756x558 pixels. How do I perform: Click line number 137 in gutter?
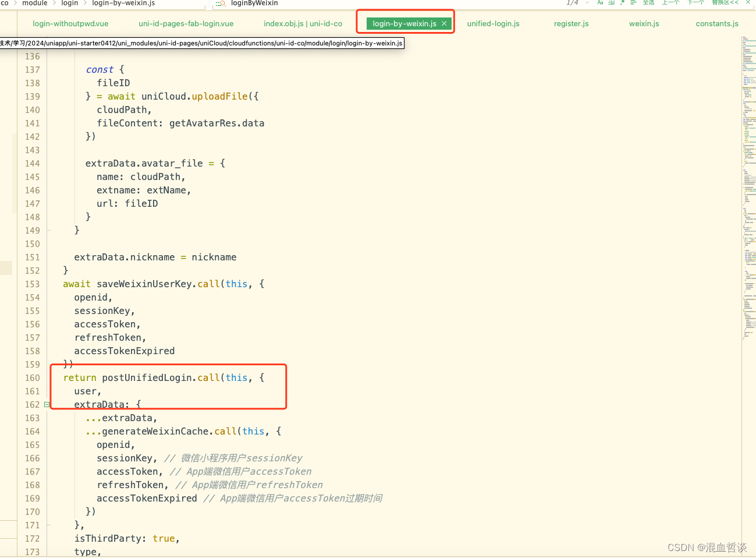pos(33,70)
